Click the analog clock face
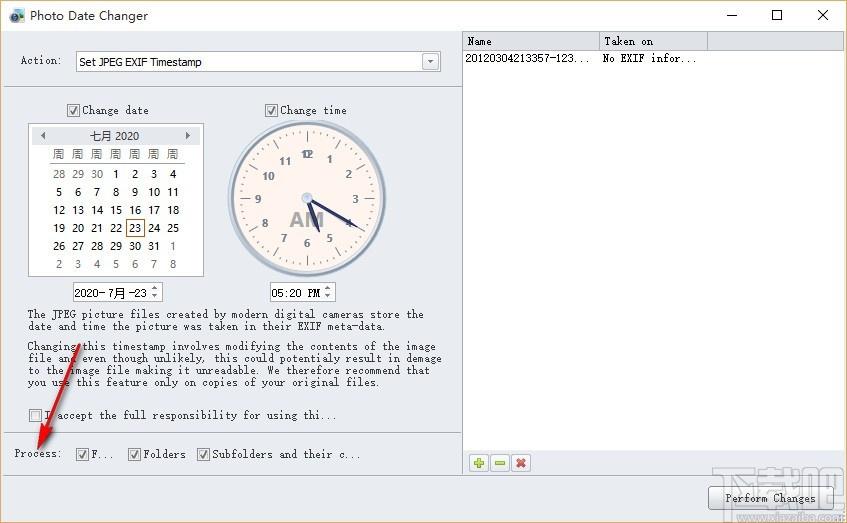The height and width of the screenshot is (523, 847). [x=307, y=198]
